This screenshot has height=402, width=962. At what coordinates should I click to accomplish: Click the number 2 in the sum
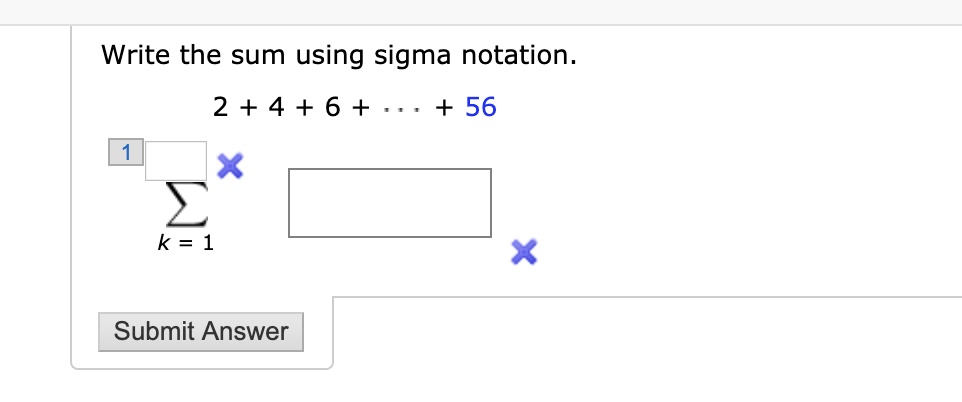[x=220, y=107]
